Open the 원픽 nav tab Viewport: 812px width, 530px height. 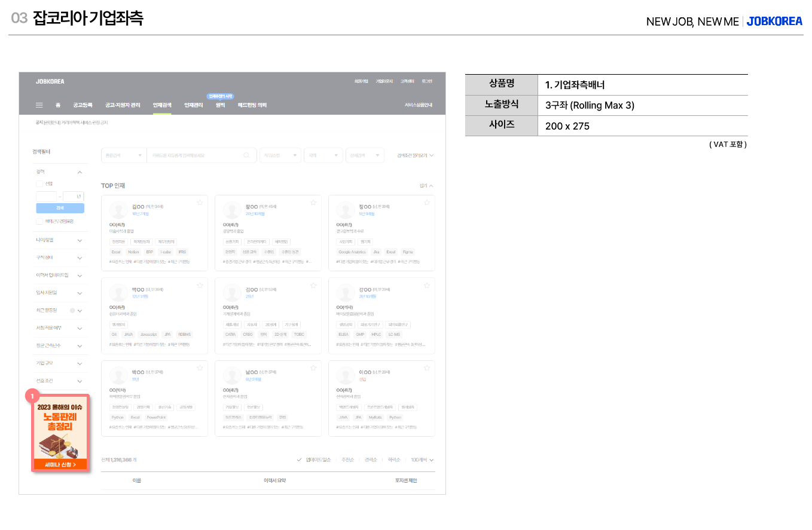pos(220,105)
